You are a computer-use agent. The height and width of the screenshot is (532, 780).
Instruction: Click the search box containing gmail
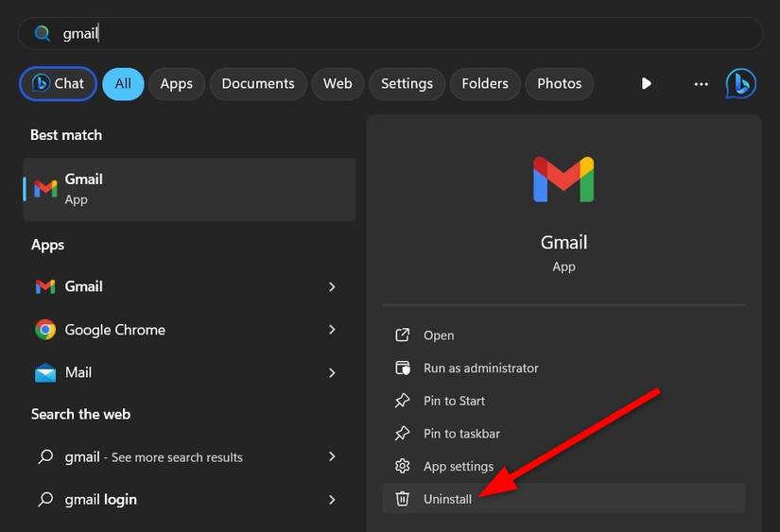point(390,33)
